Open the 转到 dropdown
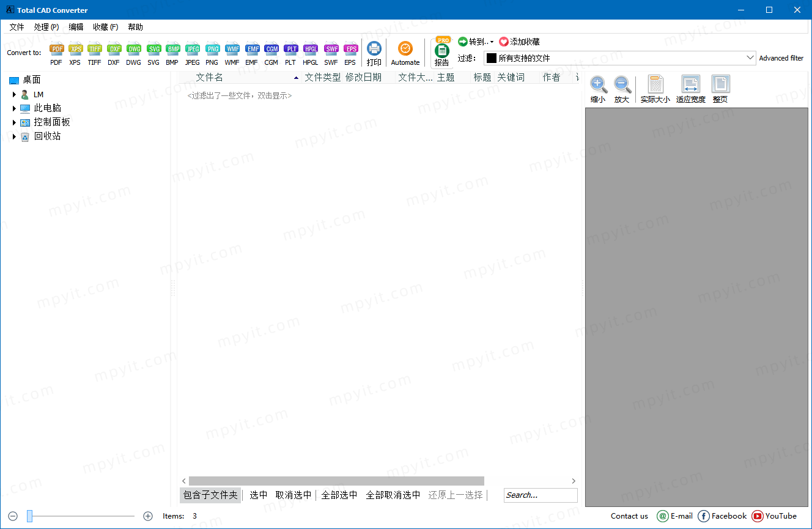The width and height of the screenshot is (812, 529). (x=476, y=42)
